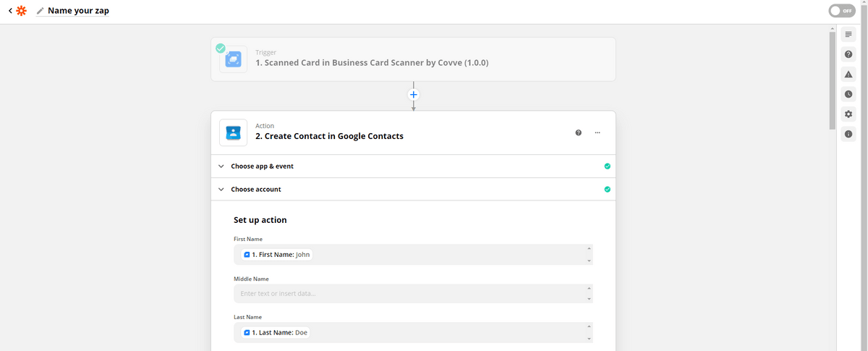Click the Middle Name input field

pos(409,293)
